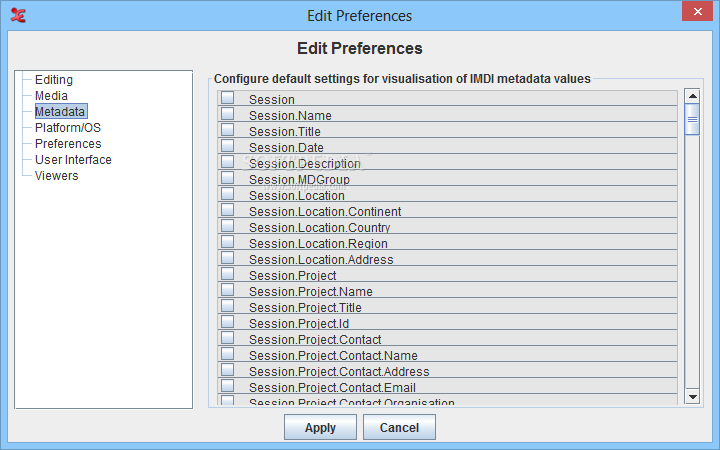Toggle the Session.Project.Title checkbox
The height and width of the screenshot is (450, 720).
(x=227, y=306)
